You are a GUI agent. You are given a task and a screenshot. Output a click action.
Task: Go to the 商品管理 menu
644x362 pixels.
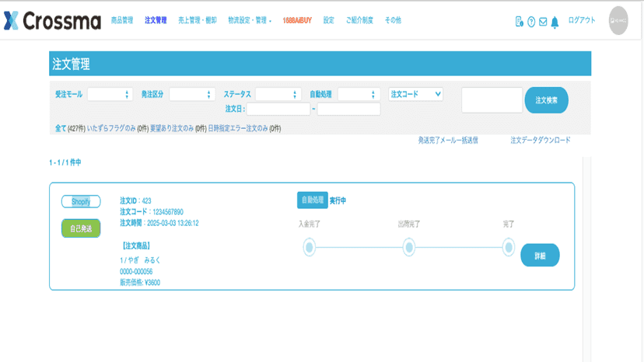point(122,20)
